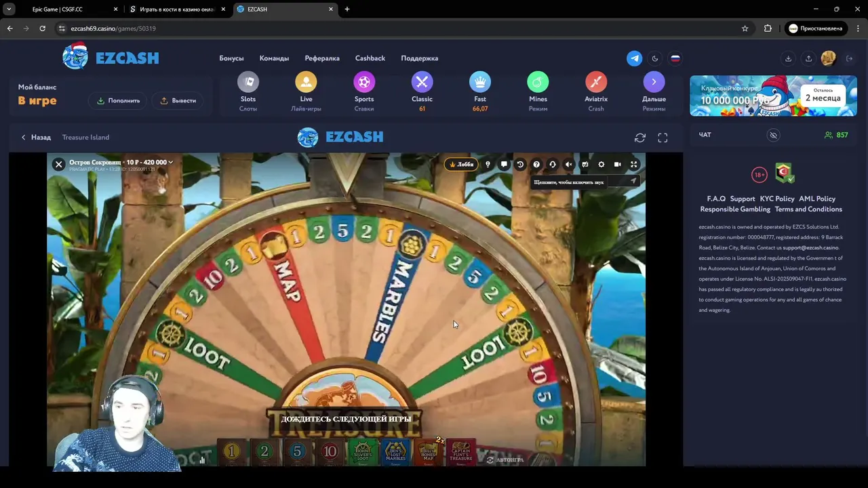
Task: Click the Пополнить deposit button
Action: [x=119, y=100]
